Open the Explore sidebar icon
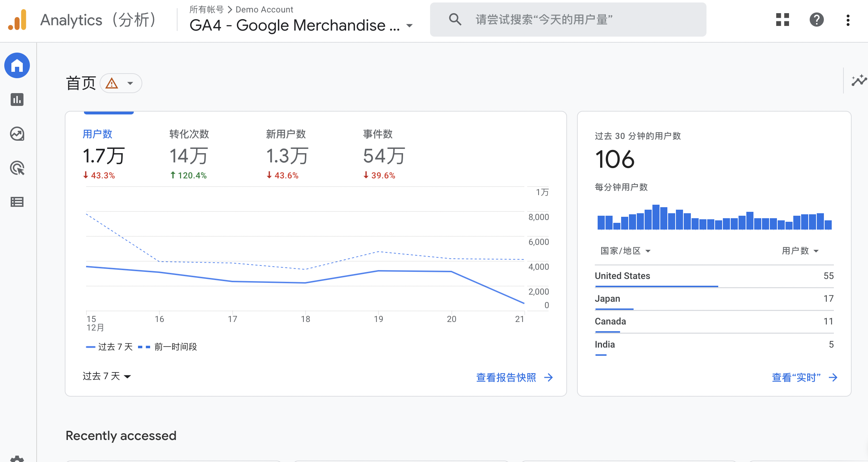The height and width of the screenshot is (462, 868). coord(17,134)
